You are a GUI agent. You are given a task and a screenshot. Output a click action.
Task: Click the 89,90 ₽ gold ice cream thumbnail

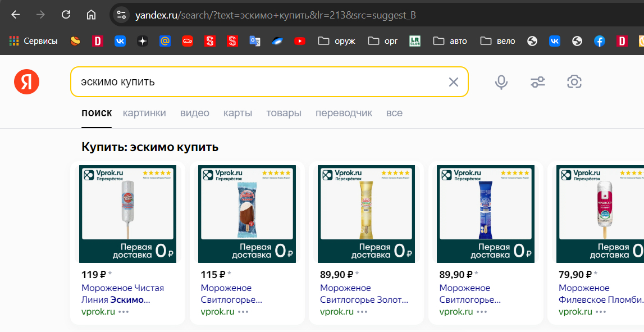(x=366, y=213)
